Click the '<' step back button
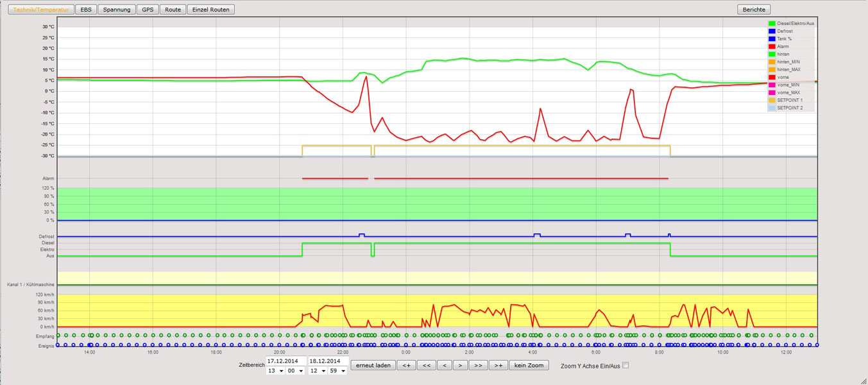The image size is (868, 385). tap(443, 365)
